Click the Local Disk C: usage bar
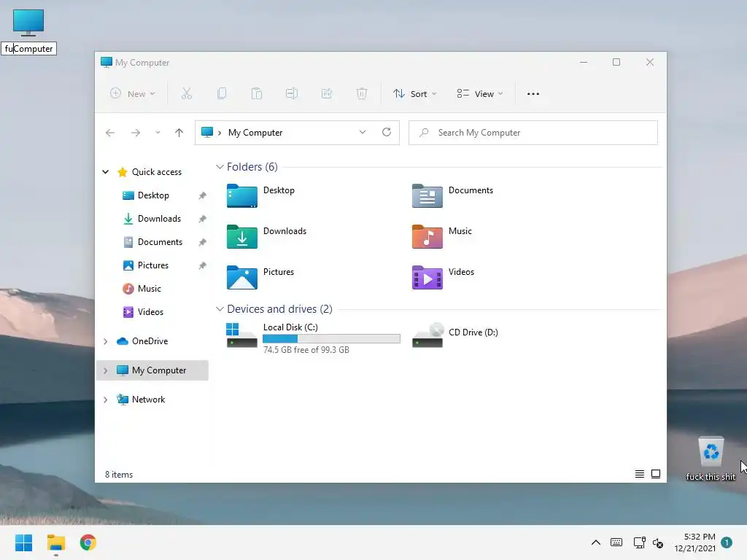 point(332,338)
